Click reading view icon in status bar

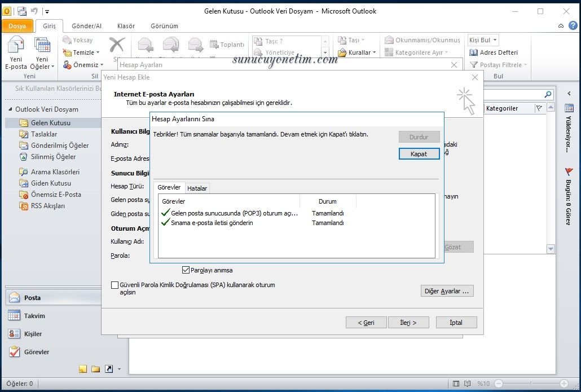pos(468,384)
